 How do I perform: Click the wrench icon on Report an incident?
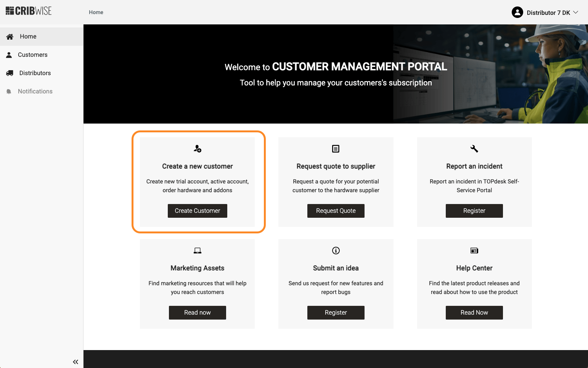474,149
